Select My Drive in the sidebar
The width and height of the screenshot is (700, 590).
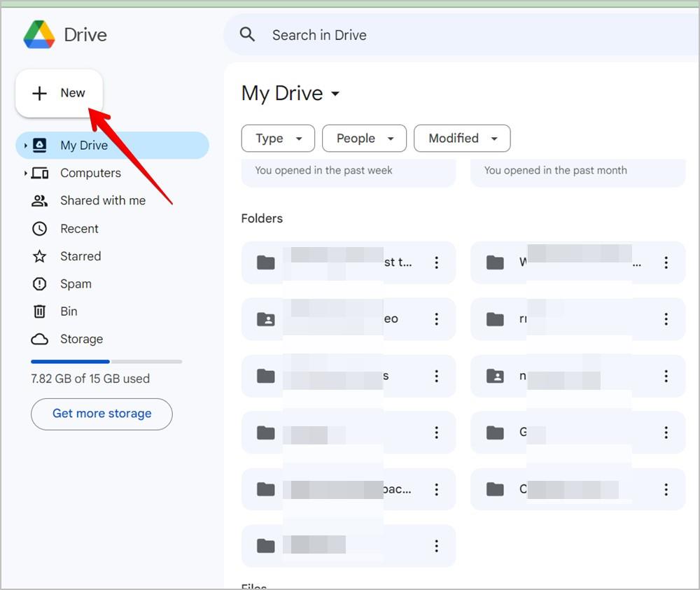[x=113, y=146]
